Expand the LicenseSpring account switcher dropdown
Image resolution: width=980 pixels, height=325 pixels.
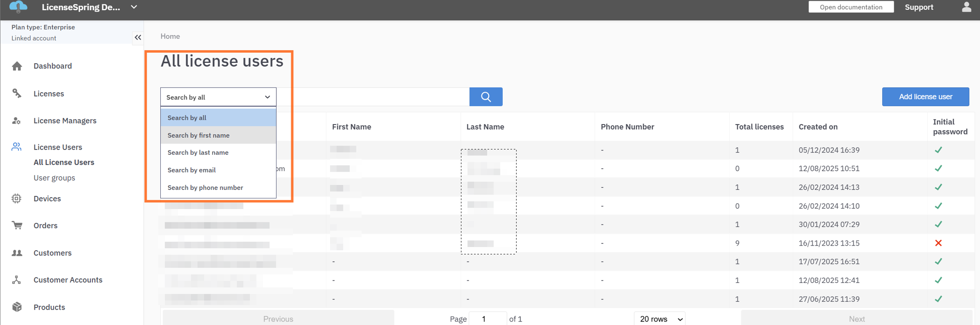(134, 7)
